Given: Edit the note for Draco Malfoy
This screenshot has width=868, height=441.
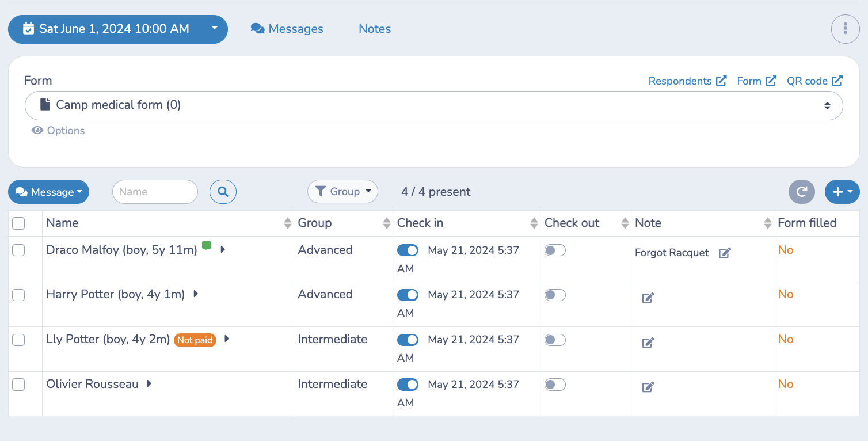Looking at the screenshot, I should tap(725, 253).
